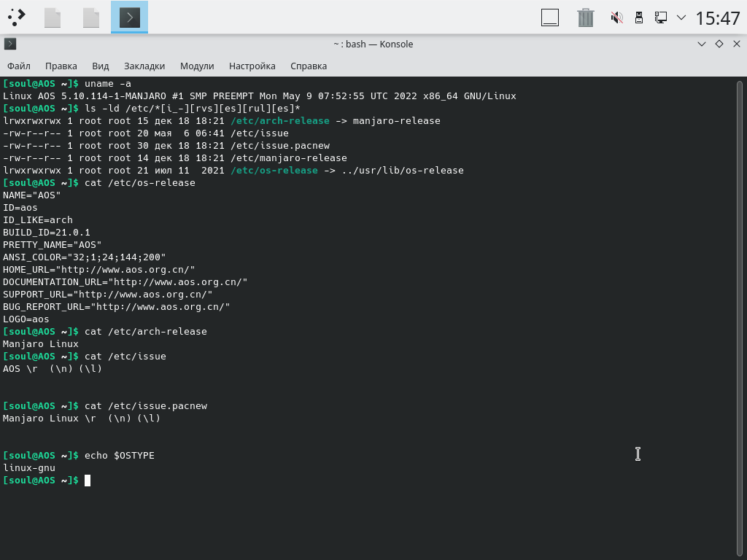This screenshot has width=747, height=560.
Task: Click the 'BUILD_ID=21.0.1' line
Action: [x=47, y=233]
